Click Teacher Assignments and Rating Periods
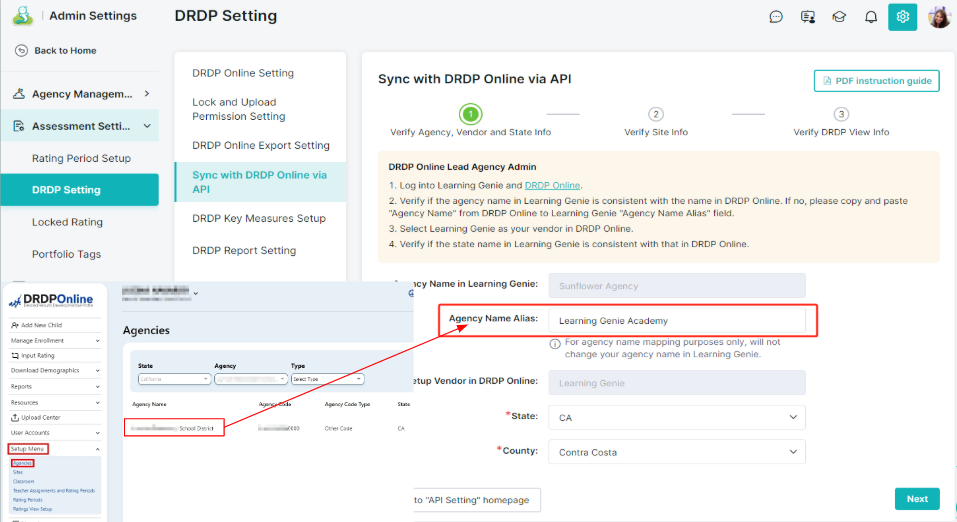 click(54, 491)
